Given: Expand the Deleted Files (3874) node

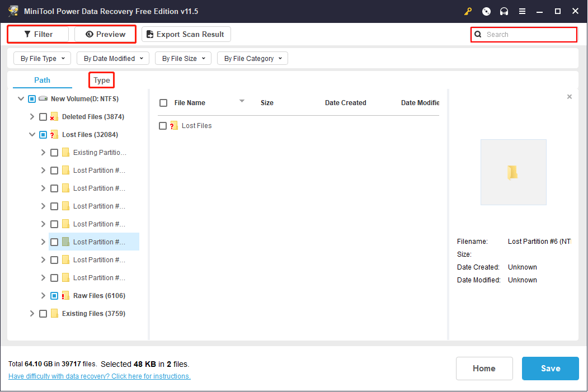Looking at the screenshot, I should coord(32,116).
